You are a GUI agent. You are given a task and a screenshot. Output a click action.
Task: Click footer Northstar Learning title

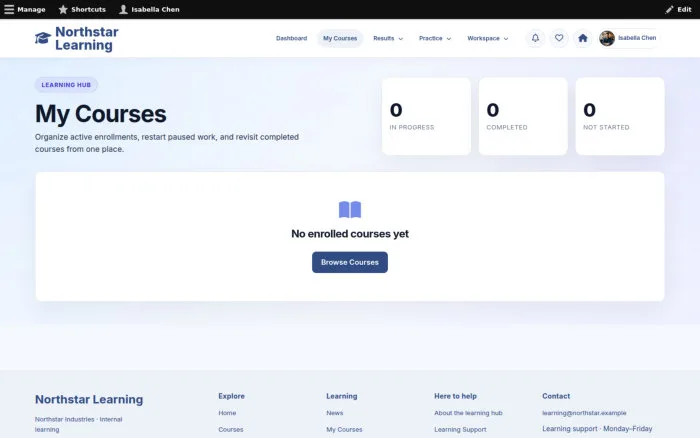[89, 399]
